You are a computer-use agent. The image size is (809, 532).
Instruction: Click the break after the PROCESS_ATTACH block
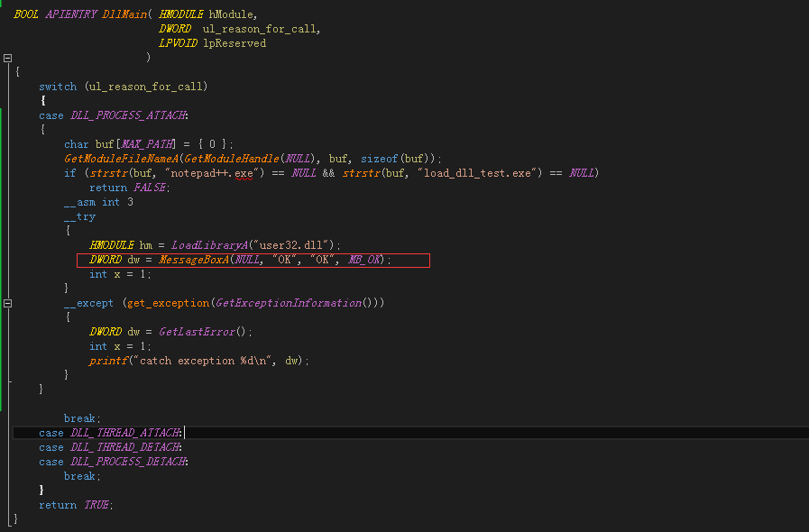tap(81, 418)
